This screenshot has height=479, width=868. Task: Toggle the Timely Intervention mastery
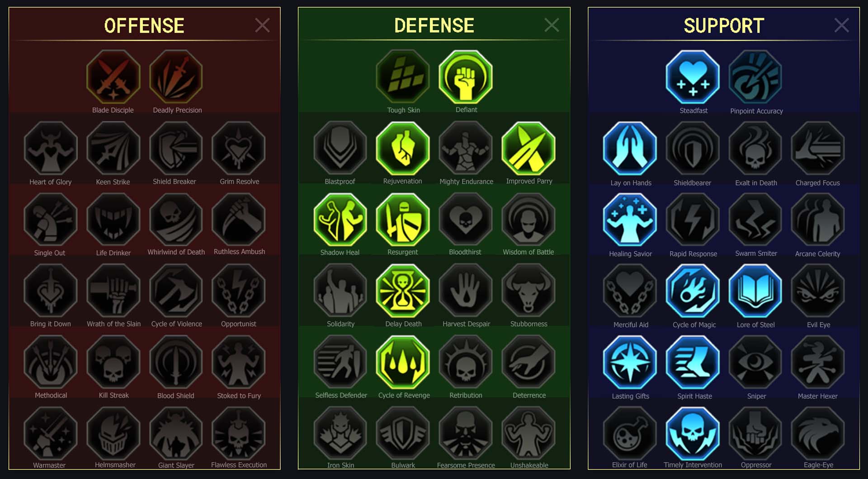[x=693, y=433]
